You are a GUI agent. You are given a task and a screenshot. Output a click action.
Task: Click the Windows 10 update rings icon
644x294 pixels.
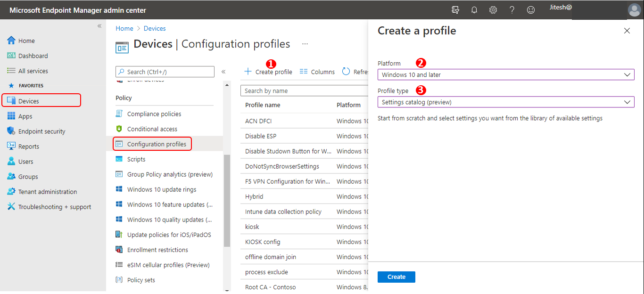click(119, 189)
